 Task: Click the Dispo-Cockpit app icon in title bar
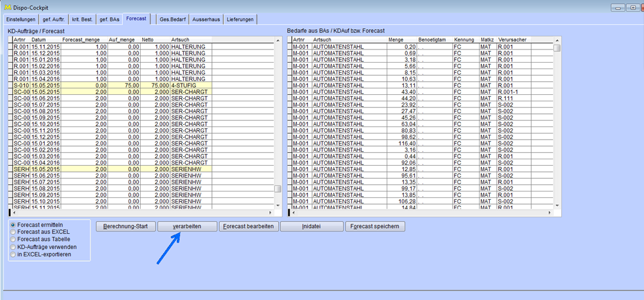click(7, 8)
